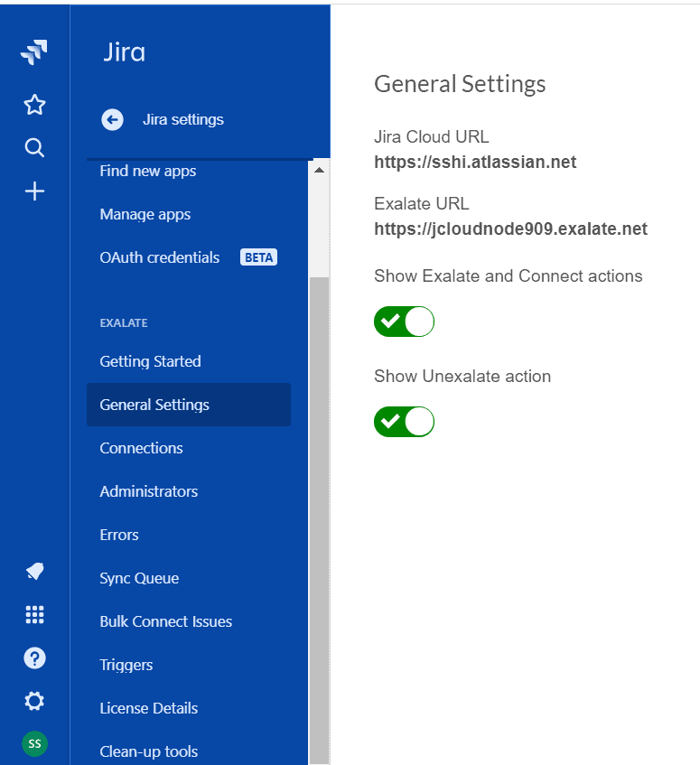Click the EXALATE section header
Viewport: 700px width, 765px height.
(x=124, y=323)
